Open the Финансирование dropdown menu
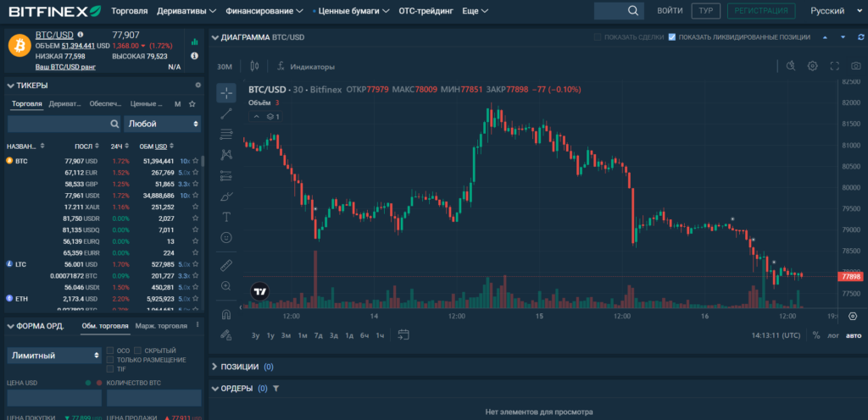The image size is (868, 420). pyautogui.click(x=264, y=11)
